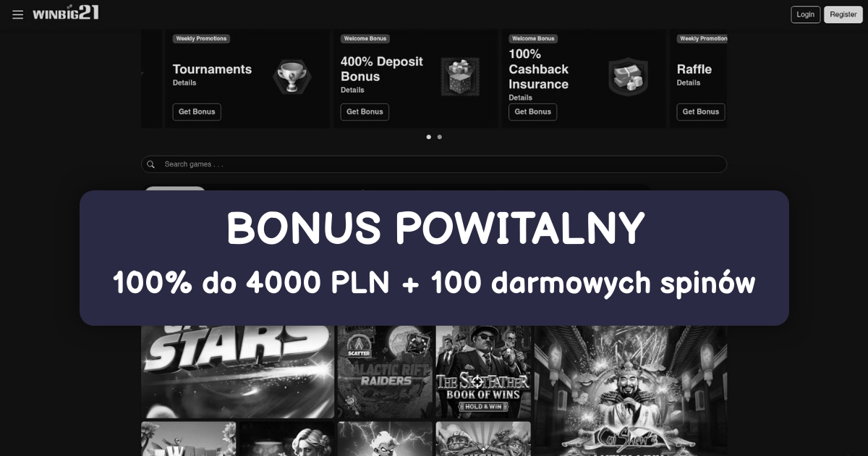Open Details link under 400% Deposit Bonus
Screen dimensions: 868x456
[x=352, y=90]
